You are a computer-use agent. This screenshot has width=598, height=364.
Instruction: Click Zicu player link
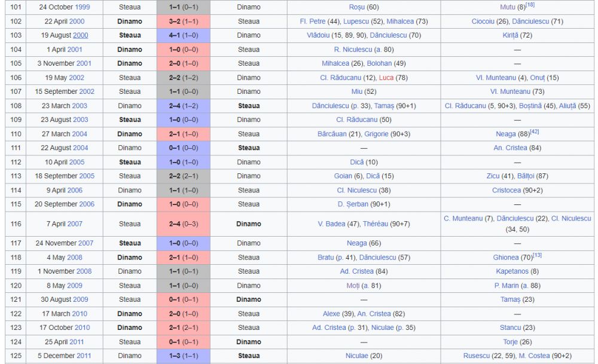(493, 176)
